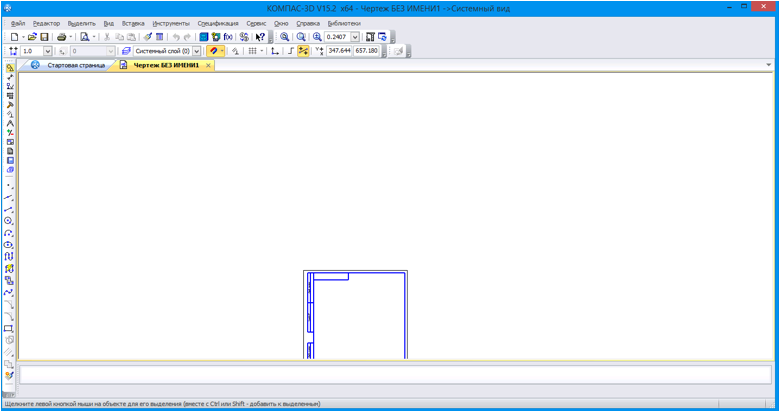Viewport: 779px width, 411px height.
Task: Activate the context help pointer icon
Action: 260,37
